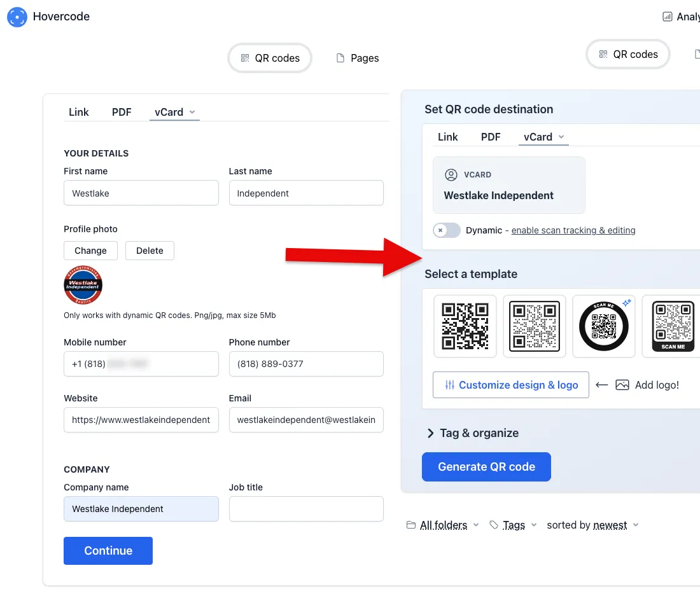Click Change profile photo button
Screen dimensions: 700x589
[90, 251]
